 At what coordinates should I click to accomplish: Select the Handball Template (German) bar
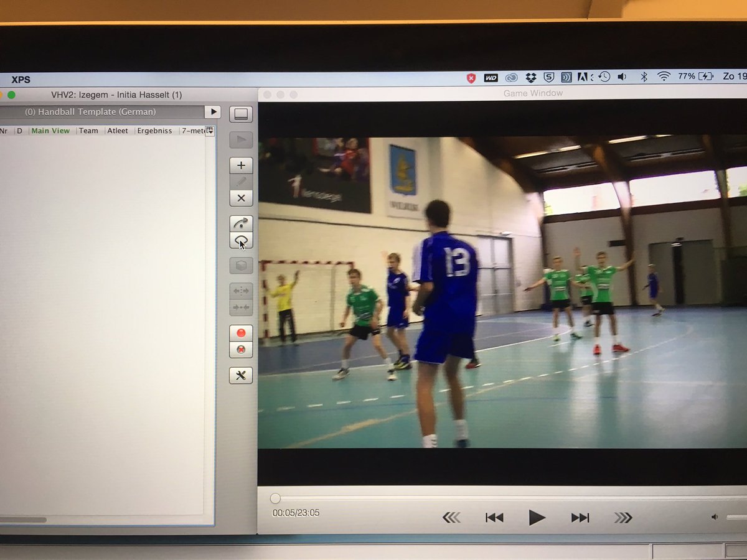[101, 112]
